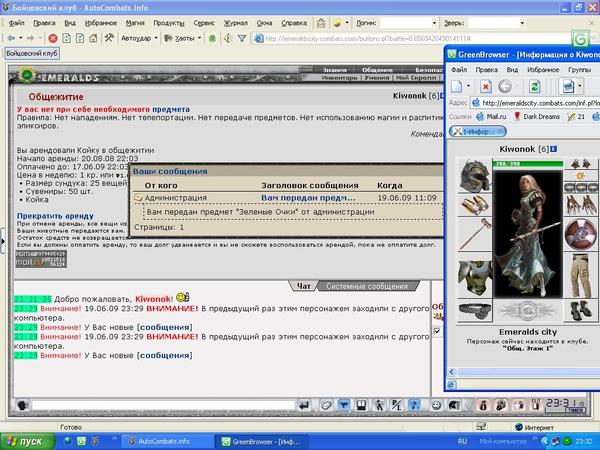Click the предмета link in red warning
Image resolution: width=600 pixels, height=450 pixels.
pos(171,109)
